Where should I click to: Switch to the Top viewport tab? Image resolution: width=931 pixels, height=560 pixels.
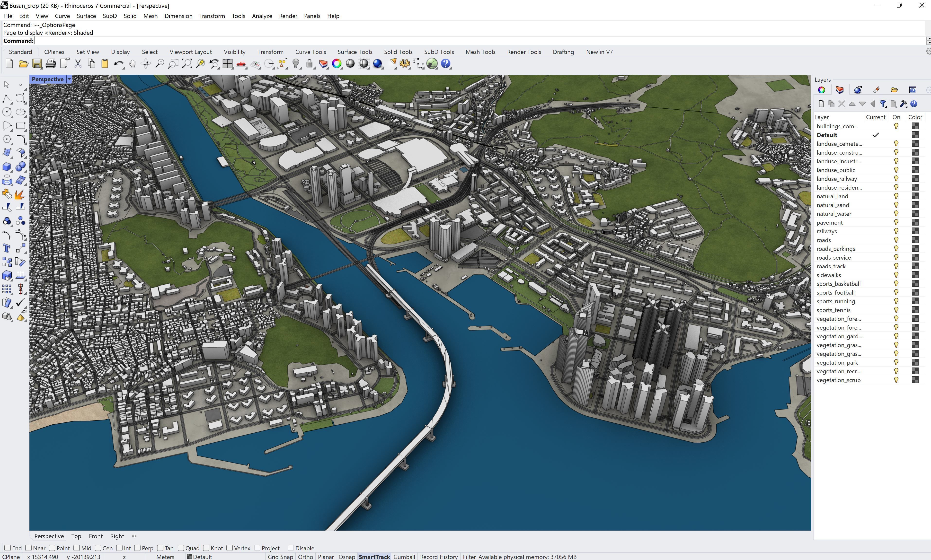coord(76,536)
